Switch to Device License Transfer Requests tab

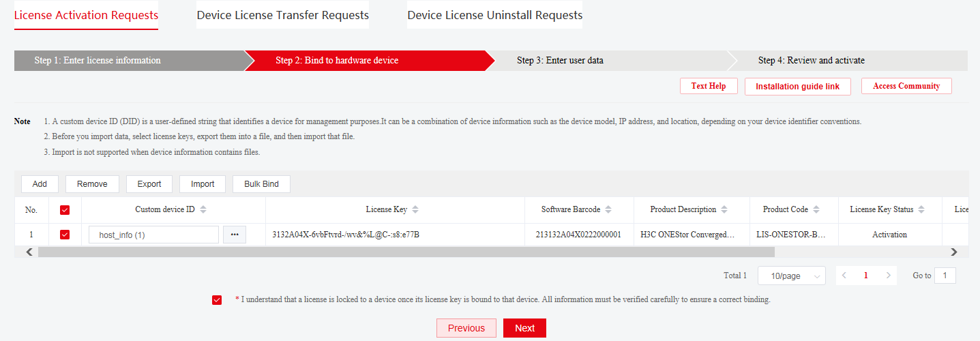click(x=282, y=15)
